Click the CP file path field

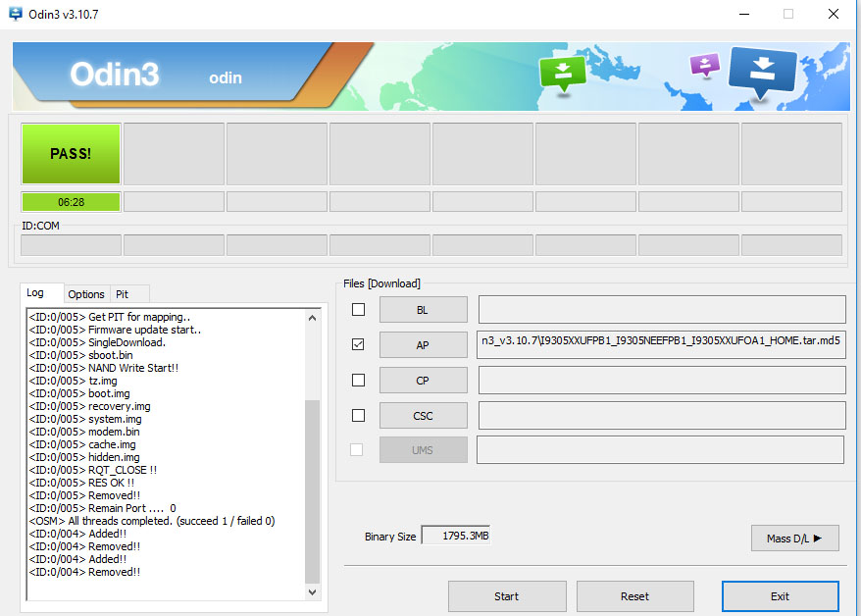click(x=662, y=380)
